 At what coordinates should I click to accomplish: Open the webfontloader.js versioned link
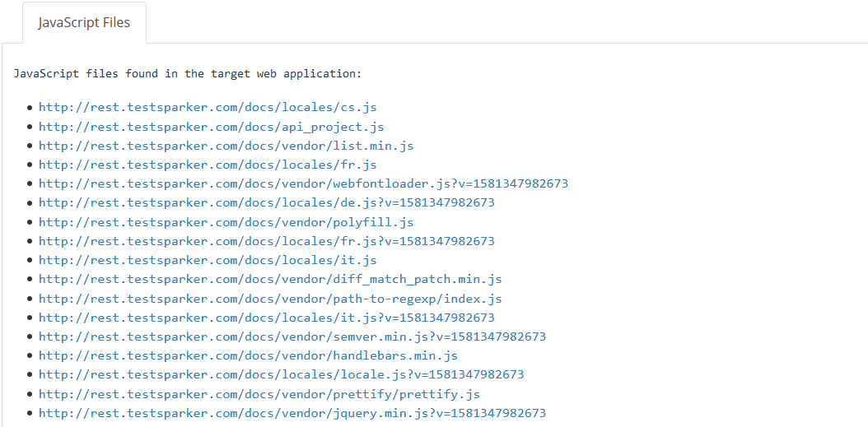(303, 183)
